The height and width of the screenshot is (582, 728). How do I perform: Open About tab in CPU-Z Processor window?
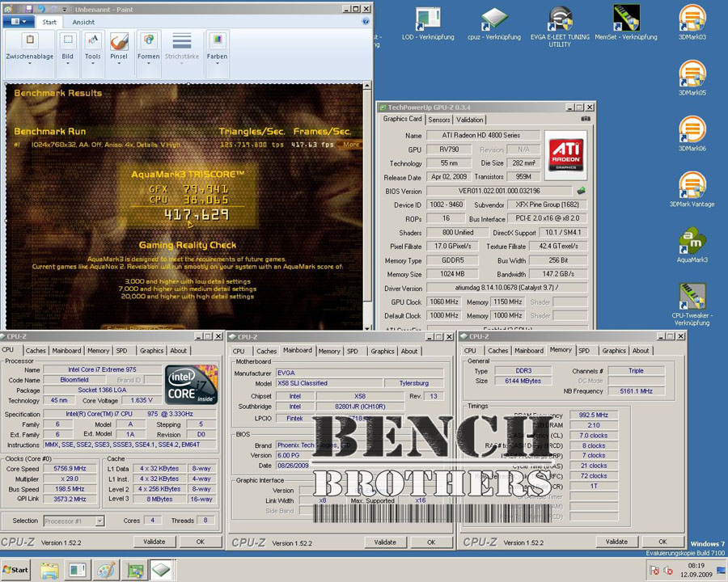(x=178, y=351)
